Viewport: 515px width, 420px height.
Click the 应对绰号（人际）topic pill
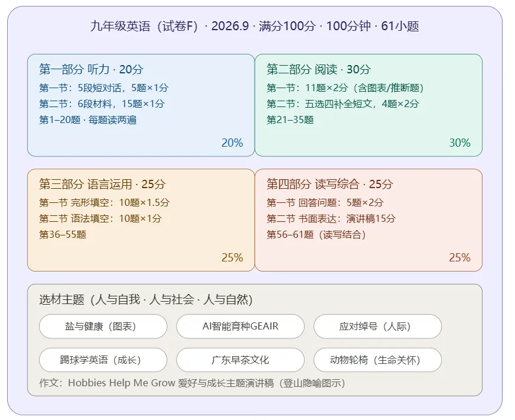[x=378, y=327]
